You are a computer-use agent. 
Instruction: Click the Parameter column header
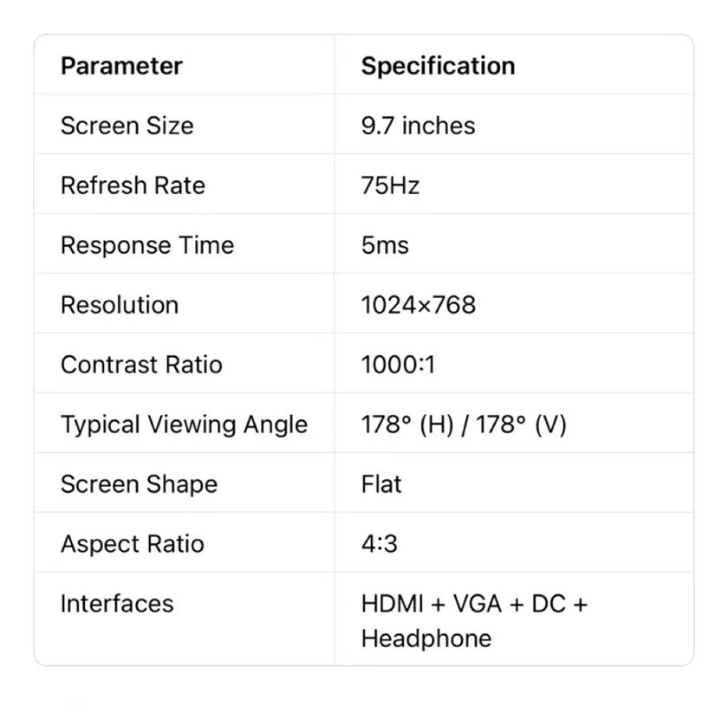pos(121,66)
